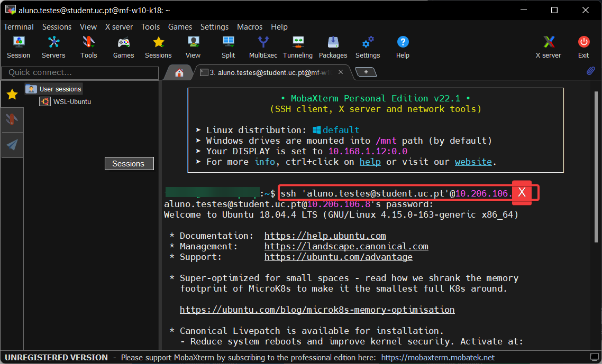602x364 pixels.
Task: Click the Exit power toolbar icon
Action: [583, 47]
